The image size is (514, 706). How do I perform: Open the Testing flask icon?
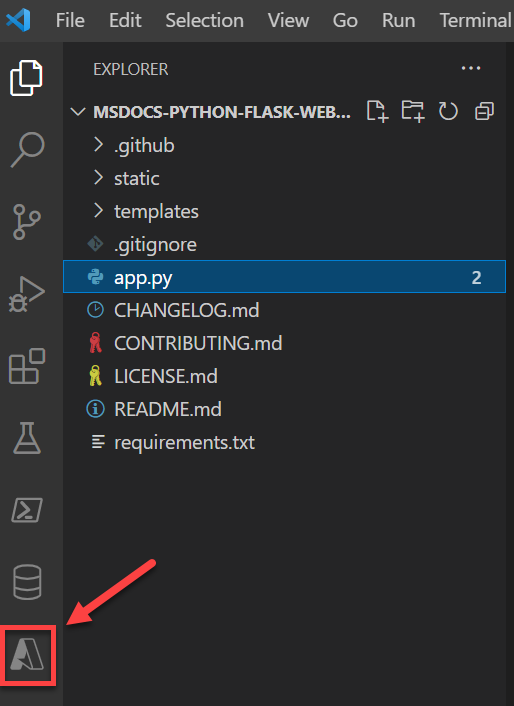click(x=27, y=438)
